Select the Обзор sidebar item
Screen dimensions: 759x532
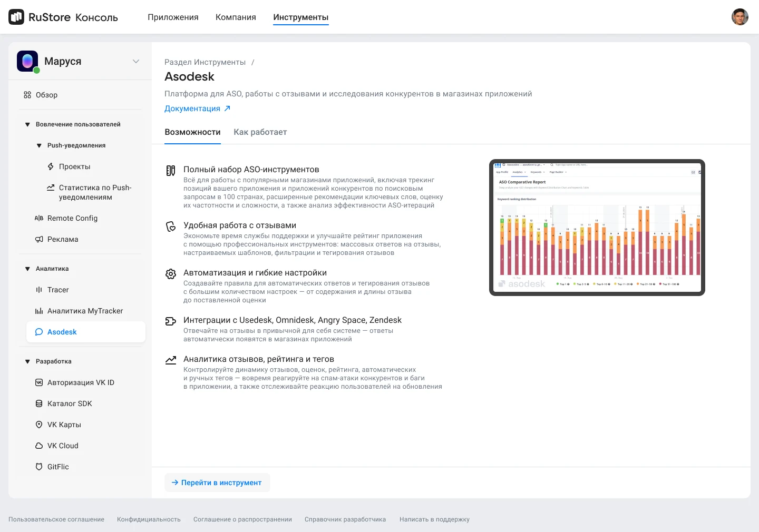pyautogui.click(x=80, y=95)
